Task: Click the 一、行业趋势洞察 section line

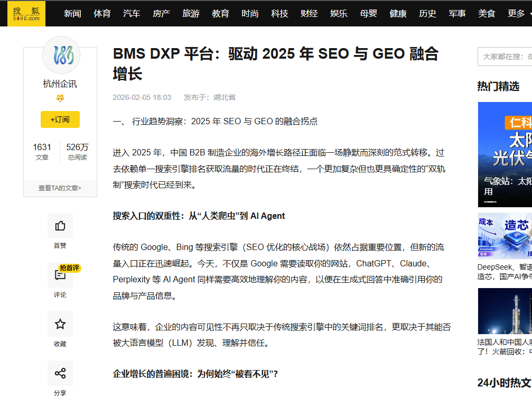Action: [215, 121]
